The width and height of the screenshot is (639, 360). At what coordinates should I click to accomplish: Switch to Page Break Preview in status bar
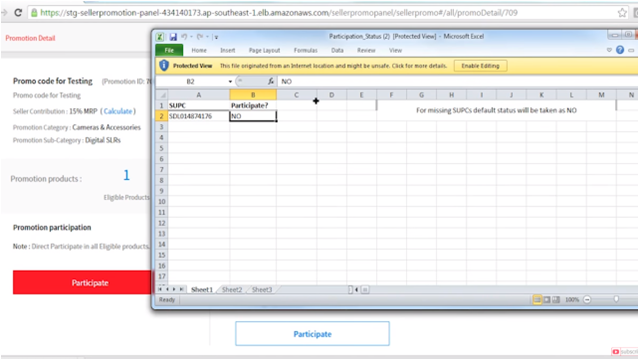tap(556, 300)
